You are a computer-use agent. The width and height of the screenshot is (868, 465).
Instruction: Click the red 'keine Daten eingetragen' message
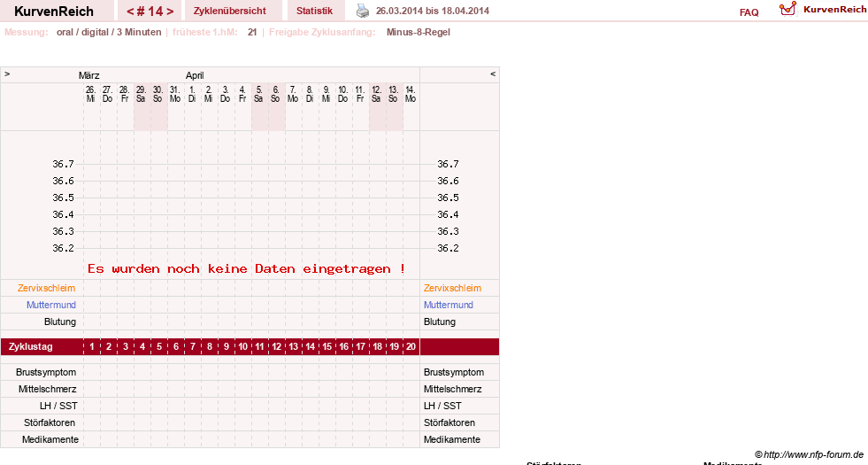[246, 268]
